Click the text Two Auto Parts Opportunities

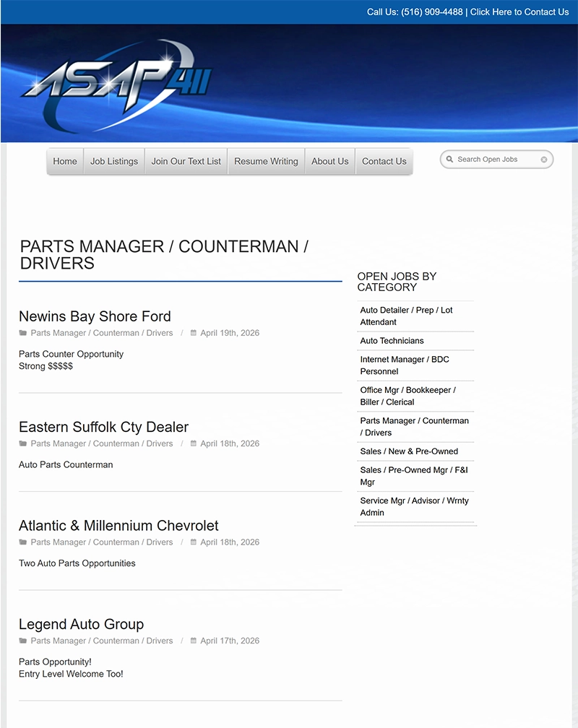[x=77, y=563]
